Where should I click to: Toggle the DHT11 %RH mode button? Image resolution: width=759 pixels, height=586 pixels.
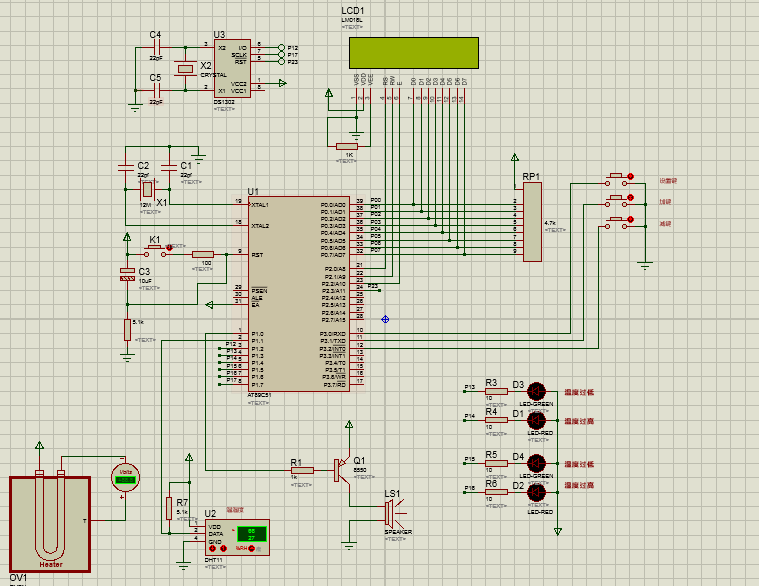pyautogui.click(x=252, y=548)
